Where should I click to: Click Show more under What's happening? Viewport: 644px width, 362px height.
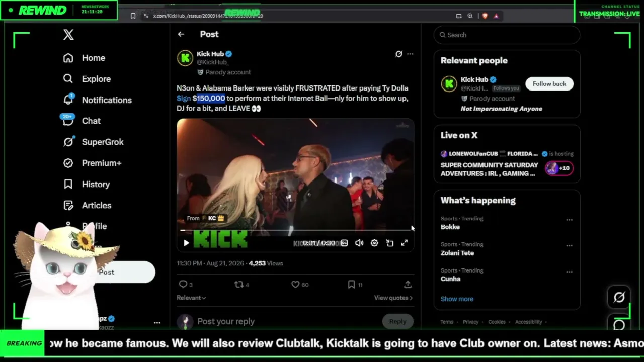[457, 299]
